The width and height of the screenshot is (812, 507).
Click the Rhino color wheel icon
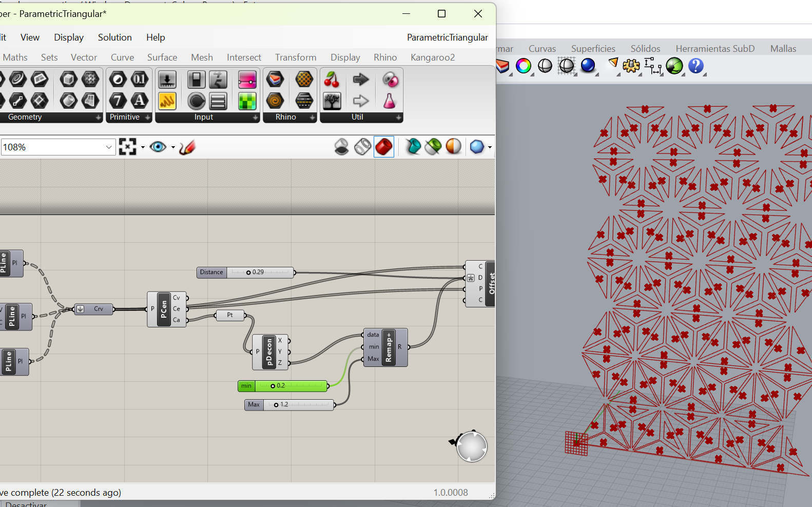524,66
